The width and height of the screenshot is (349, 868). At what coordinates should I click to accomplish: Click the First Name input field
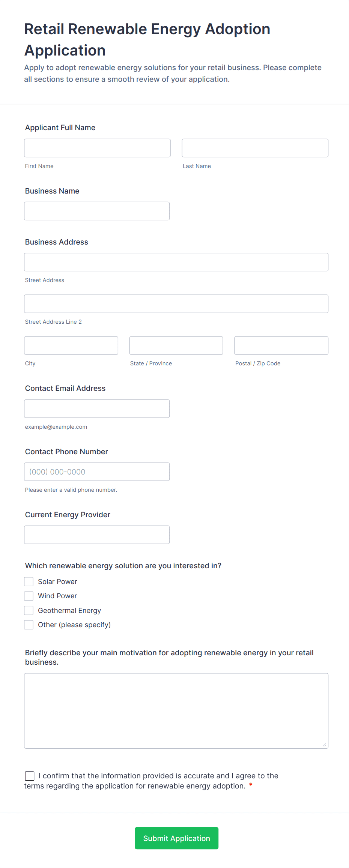[97, 148]
